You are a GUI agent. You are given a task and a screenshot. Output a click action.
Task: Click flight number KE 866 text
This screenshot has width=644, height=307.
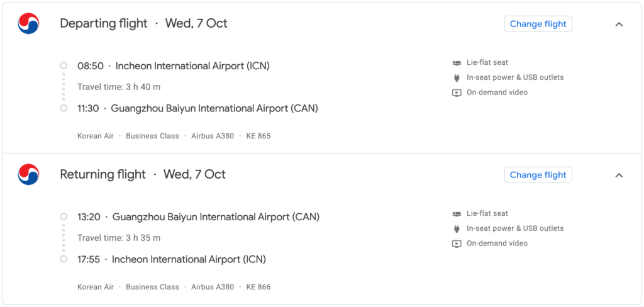tap(258, 287)
